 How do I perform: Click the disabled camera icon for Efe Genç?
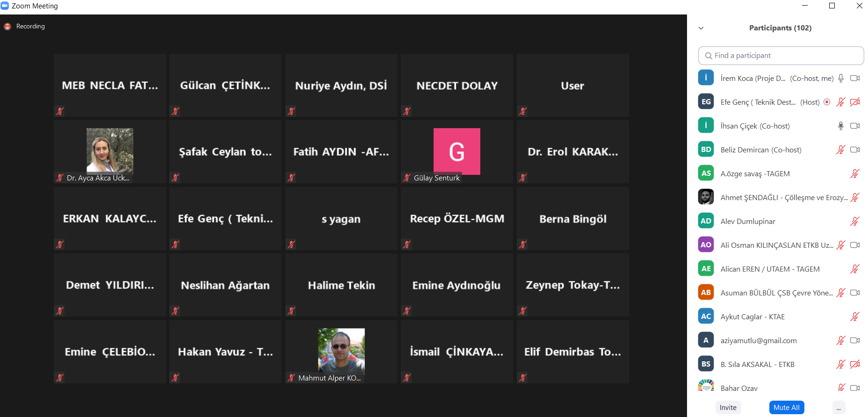click(x=855, y=102)
